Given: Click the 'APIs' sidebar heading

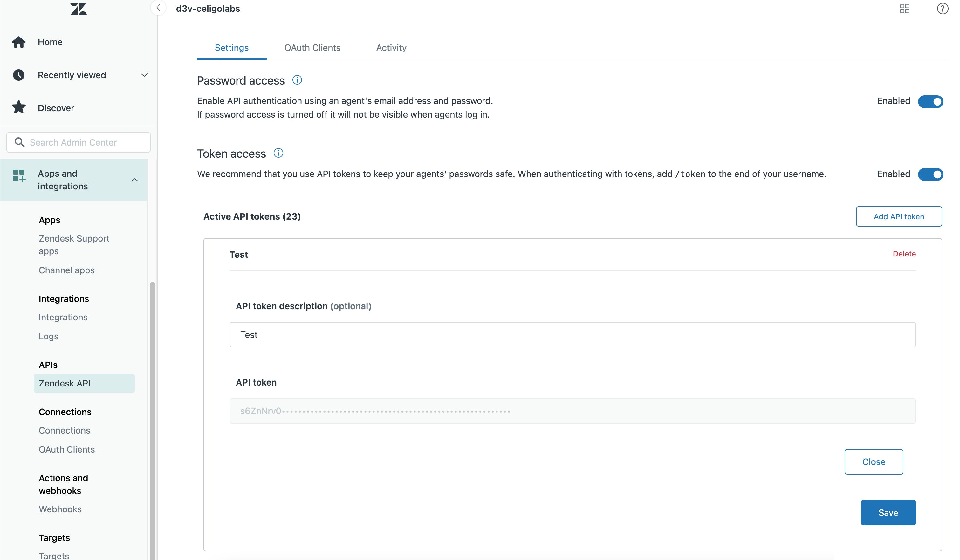Looking at the screenshot, I should pos(48,365).
